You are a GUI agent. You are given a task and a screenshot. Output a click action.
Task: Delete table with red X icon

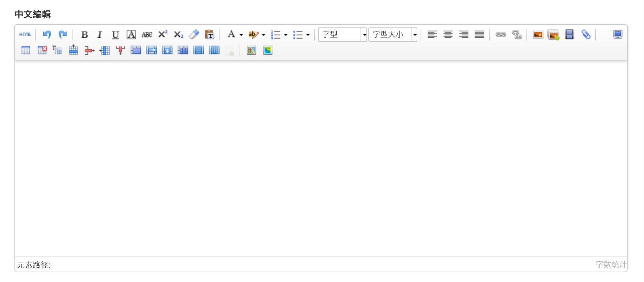click(42, 50)
